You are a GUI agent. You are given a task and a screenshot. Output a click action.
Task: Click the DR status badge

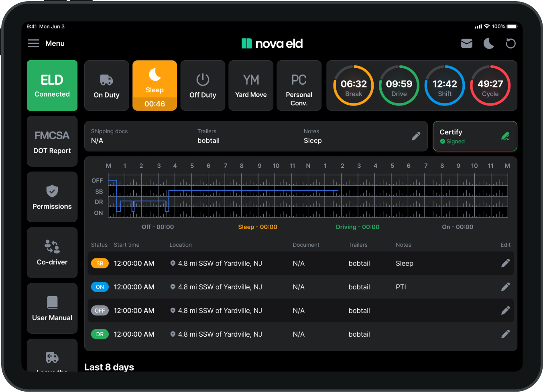tap(100, 334)
